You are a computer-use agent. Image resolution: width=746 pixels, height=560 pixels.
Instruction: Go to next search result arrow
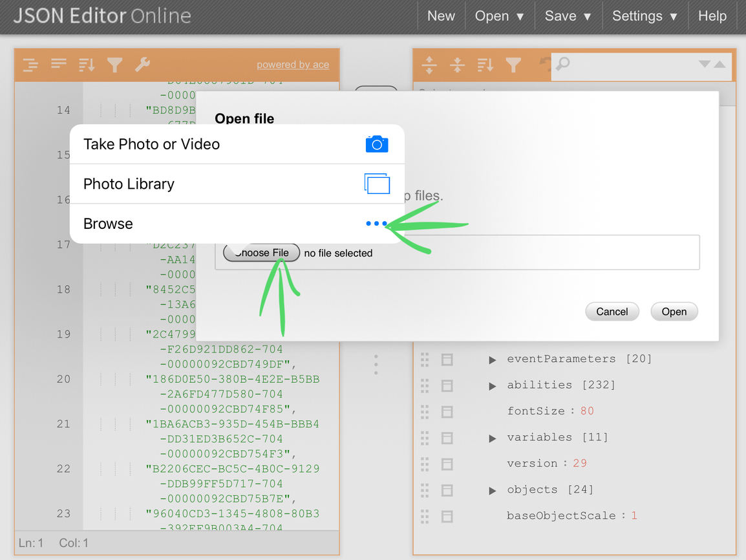704,64
